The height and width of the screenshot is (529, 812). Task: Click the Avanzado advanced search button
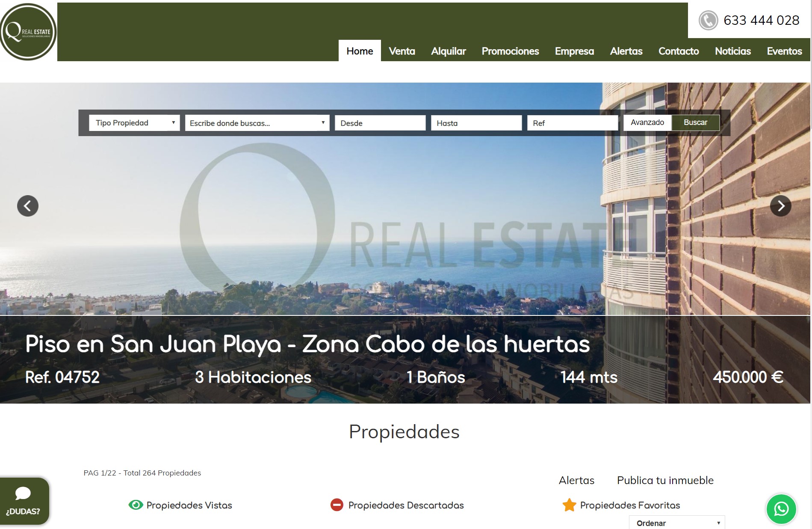pyautogui.click(x=647, y=122)
